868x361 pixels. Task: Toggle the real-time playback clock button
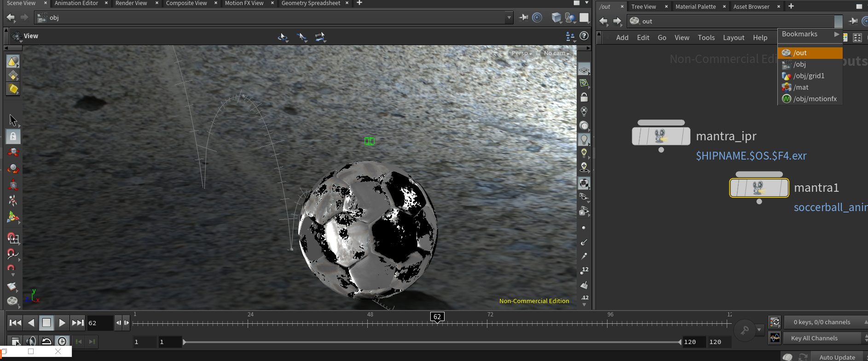click(62, 341)
